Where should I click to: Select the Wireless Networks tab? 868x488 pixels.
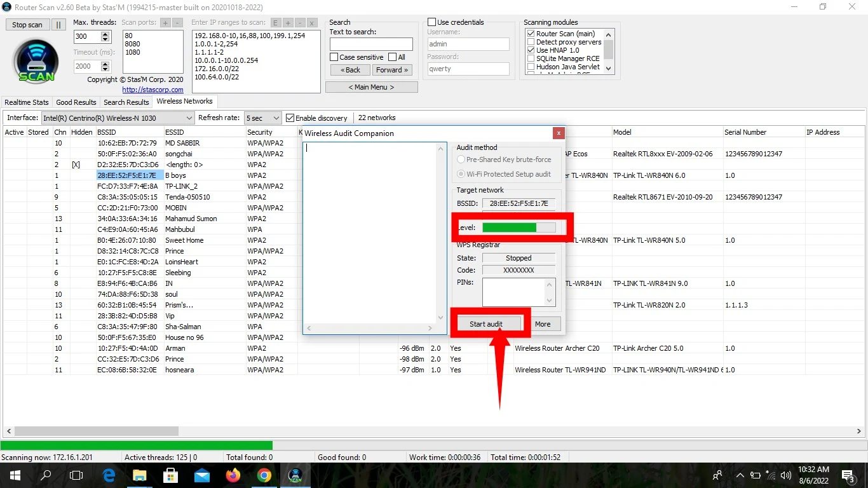185,102
